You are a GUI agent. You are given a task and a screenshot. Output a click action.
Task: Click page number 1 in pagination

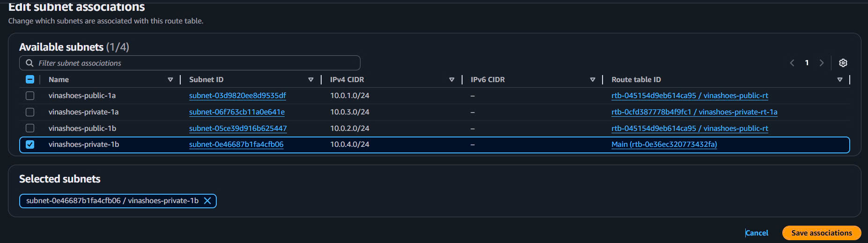[807, 63]
